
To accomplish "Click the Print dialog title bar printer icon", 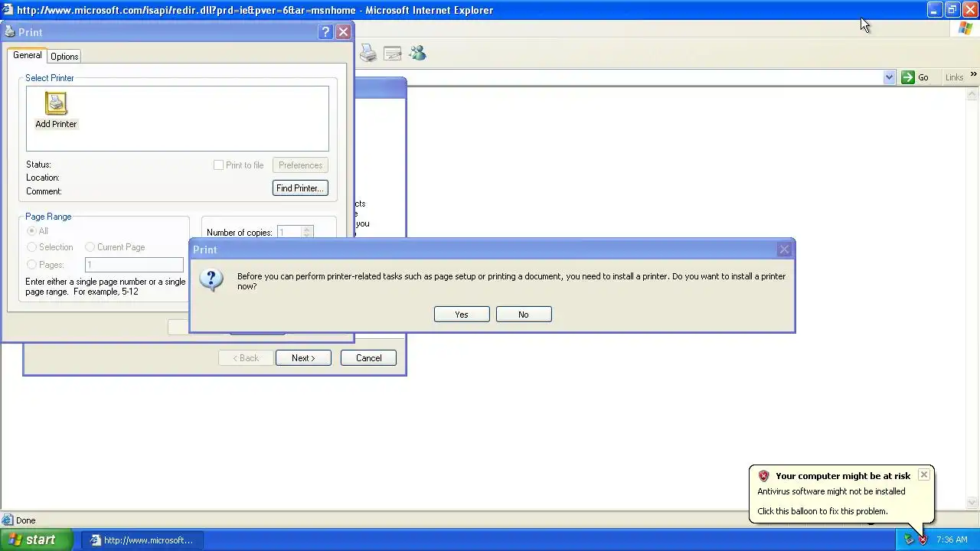I will pos(9,31).
